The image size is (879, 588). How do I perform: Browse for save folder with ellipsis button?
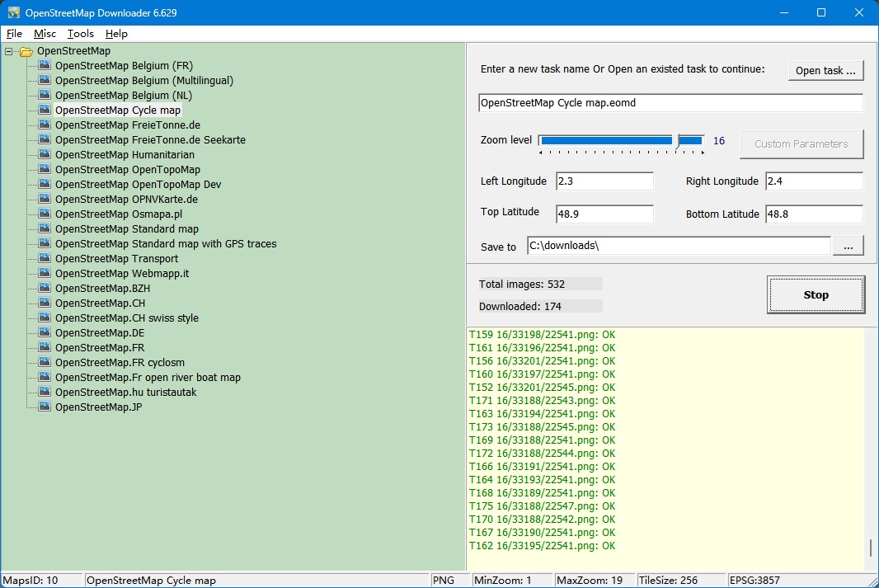coord(848,246)
